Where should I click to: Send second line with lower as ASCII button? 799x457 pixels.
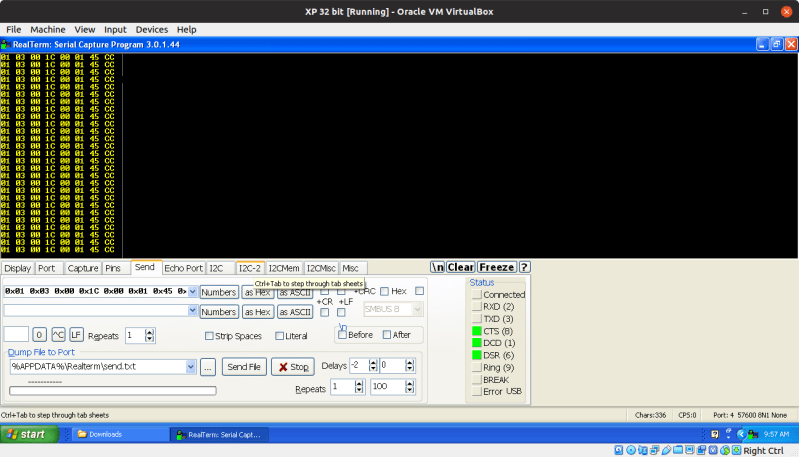coord(295,312)
